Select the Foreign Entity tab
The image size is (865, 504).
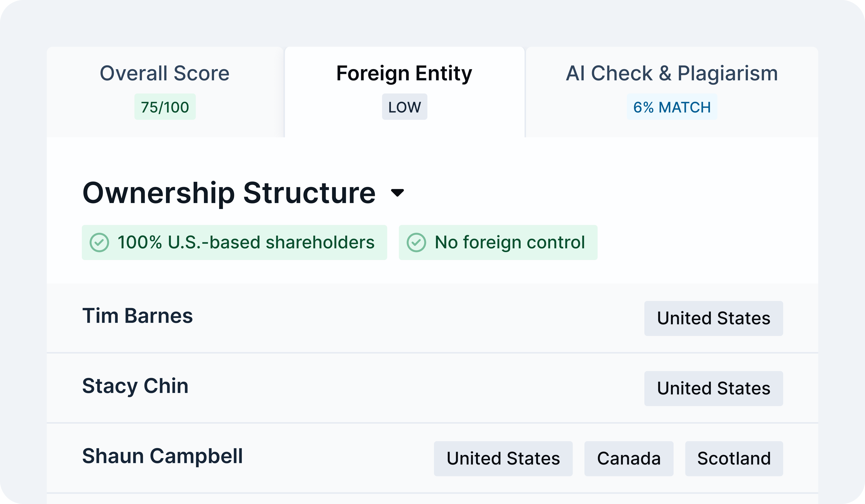pos(404,73)
